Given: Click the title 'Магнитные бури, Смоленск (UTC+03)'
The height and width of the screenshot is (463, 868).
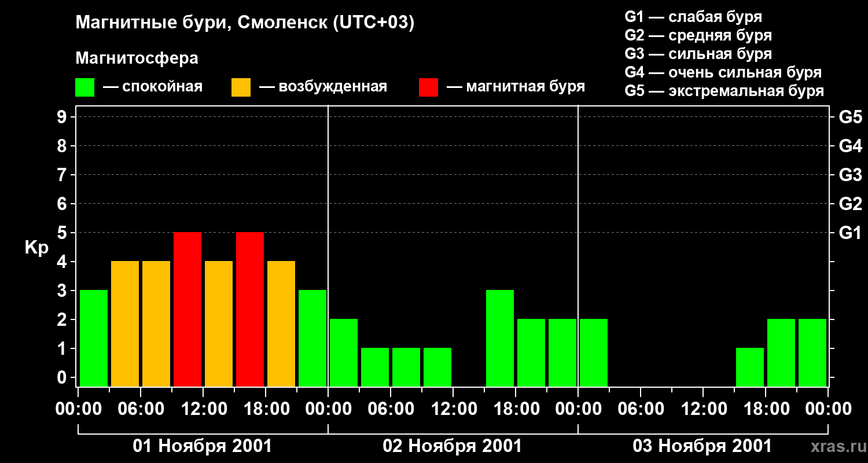Looking at the screenshot, I should (x=245, y=23).
